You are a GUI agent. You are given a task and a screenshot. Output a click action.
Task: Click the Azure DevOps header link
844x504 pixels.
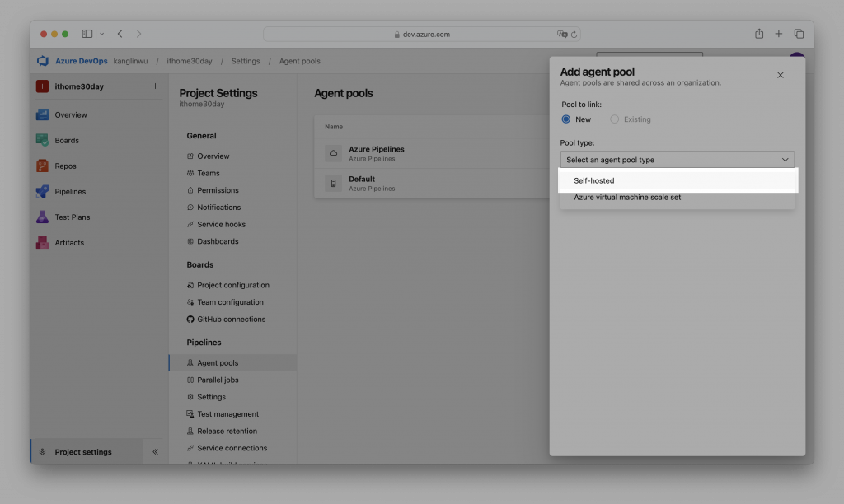tap(82, 61)
